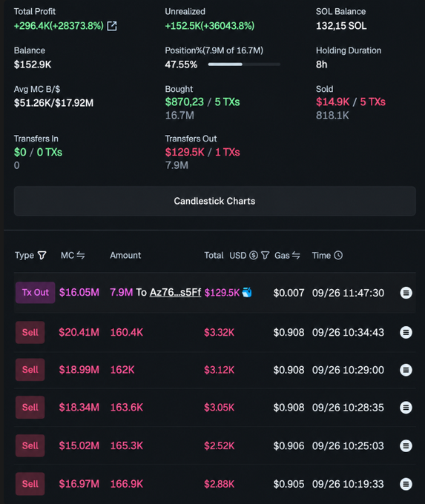Open details icon for 10:19:33 sell row
The image size is (425, 504).
point(406,484)
